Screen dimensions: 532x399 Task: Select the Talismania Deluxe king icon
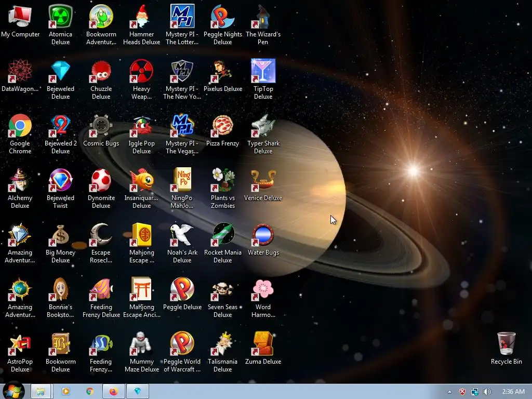(222, 344)
